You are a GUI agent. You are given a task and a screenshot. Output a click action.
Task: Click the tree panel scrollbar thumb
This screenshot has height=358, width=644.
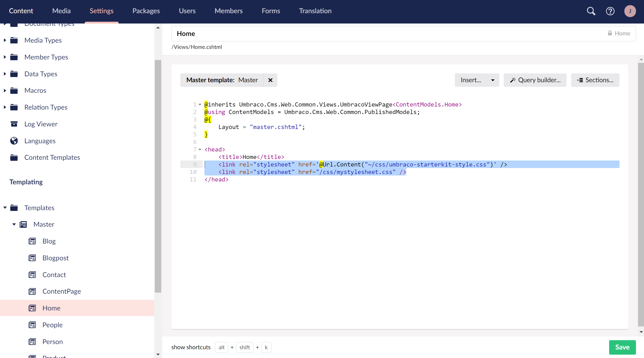[158, 176]
